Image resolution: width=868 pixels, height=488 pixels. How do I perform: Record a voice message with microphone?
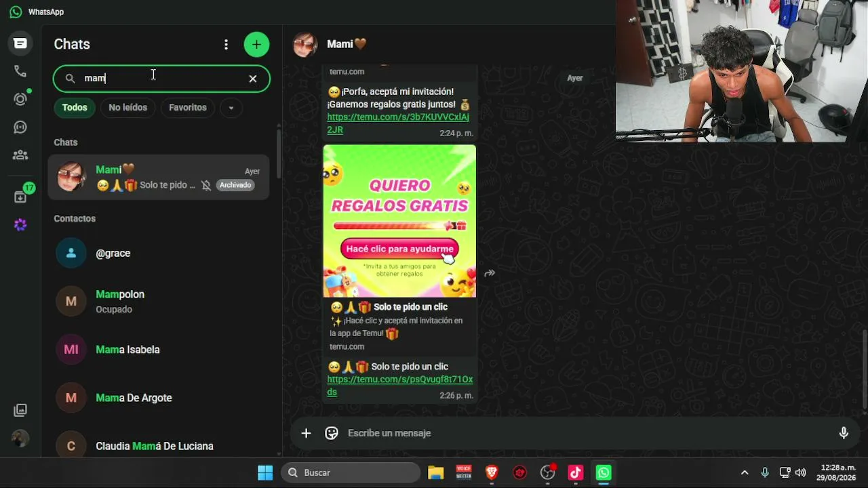(844, 433)
